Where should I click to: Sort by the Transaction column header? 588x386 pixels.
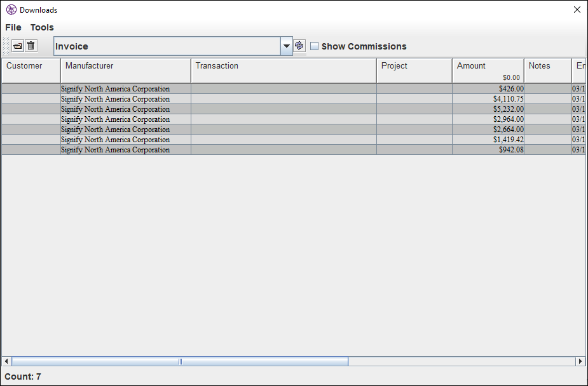point(284,70)
